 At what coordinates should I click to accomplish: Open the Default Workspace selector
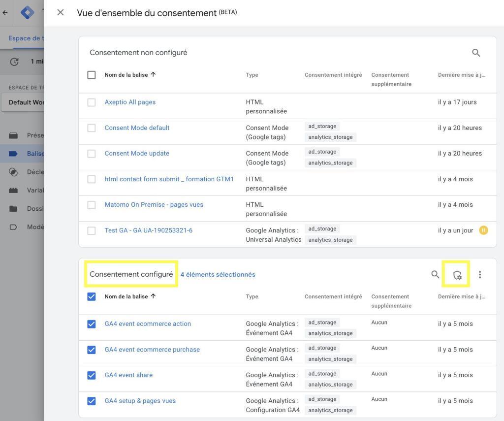26,102
